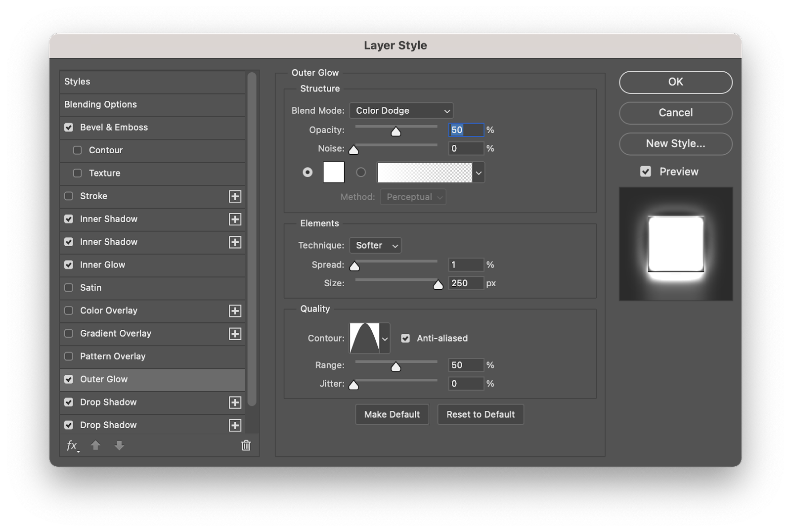
Task: Click the trash icon to delete effect
Action: 246,445
